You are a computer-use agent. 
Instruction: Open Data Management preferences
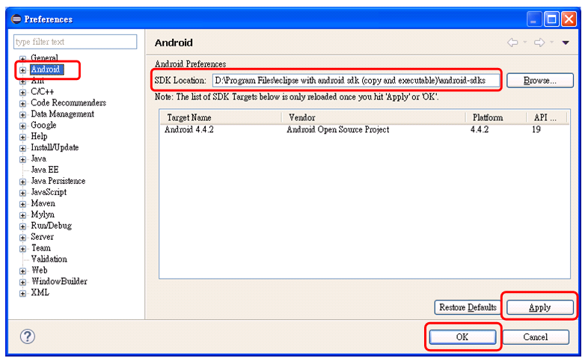62,114
